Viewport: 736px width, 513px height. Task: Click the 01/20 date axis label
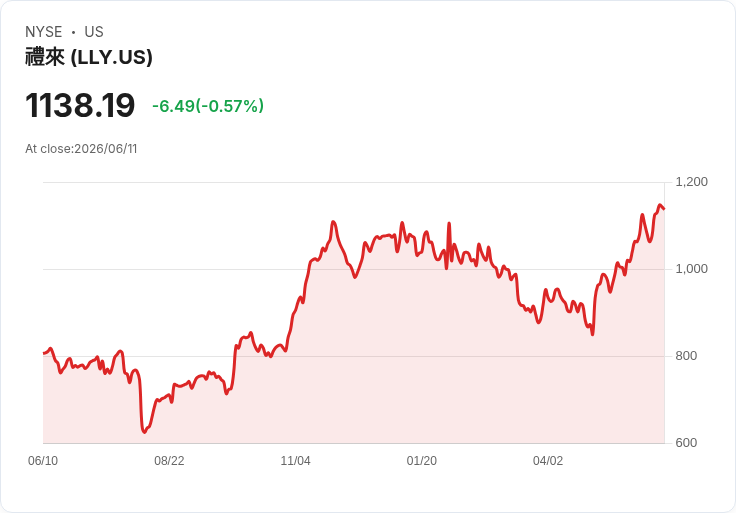point(422,461)
